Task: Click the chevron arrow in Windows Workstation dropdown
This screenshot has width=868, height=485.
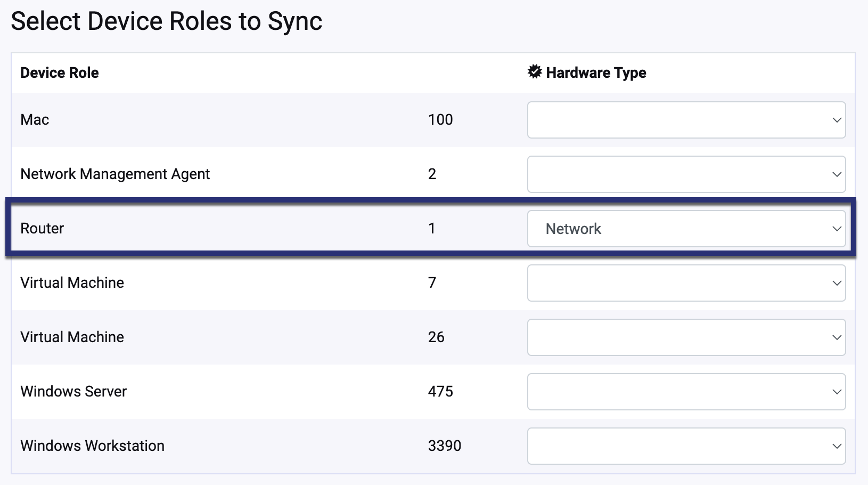Action: coord(837,446)
